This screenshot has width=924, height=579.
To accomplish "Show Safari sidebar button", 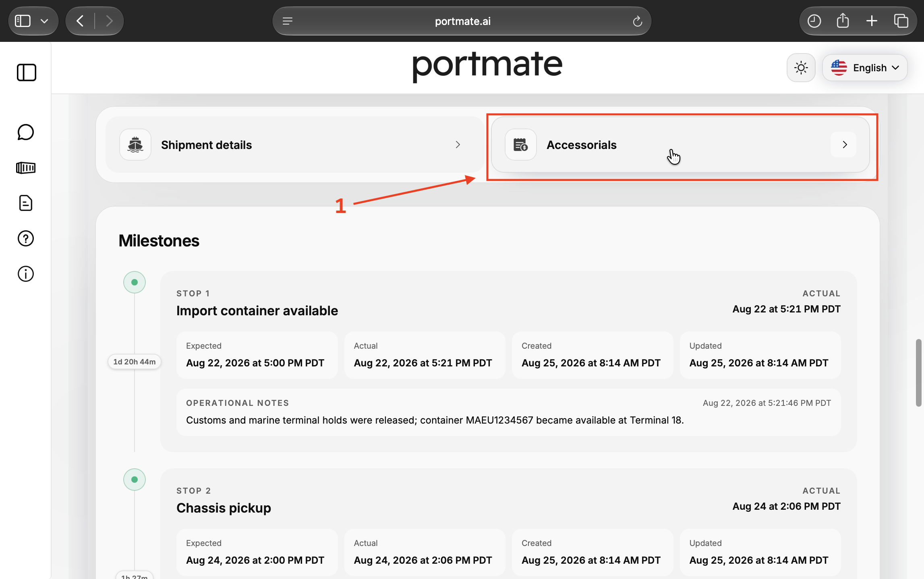I will 23,21.
